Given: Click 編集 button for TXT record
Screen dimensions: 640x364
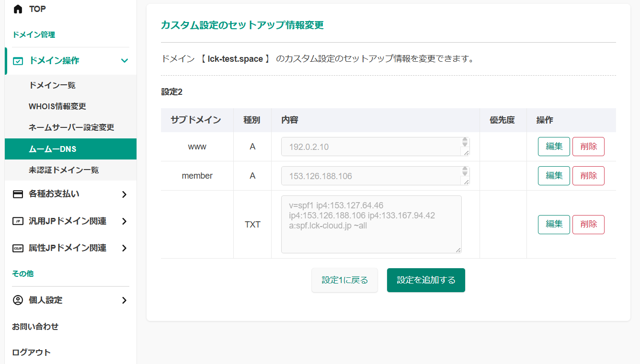Looking at the screenshot, I should [x=554, y=224].
